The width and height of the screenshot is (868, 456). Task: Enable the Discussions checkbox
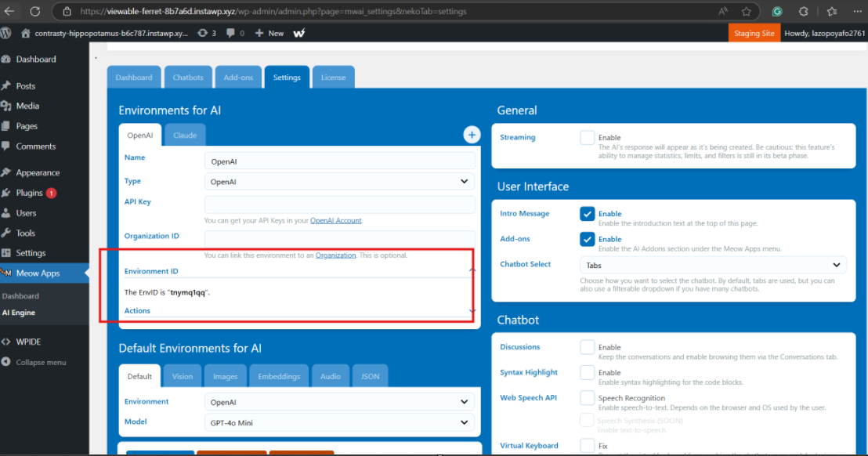coord(587,347)
